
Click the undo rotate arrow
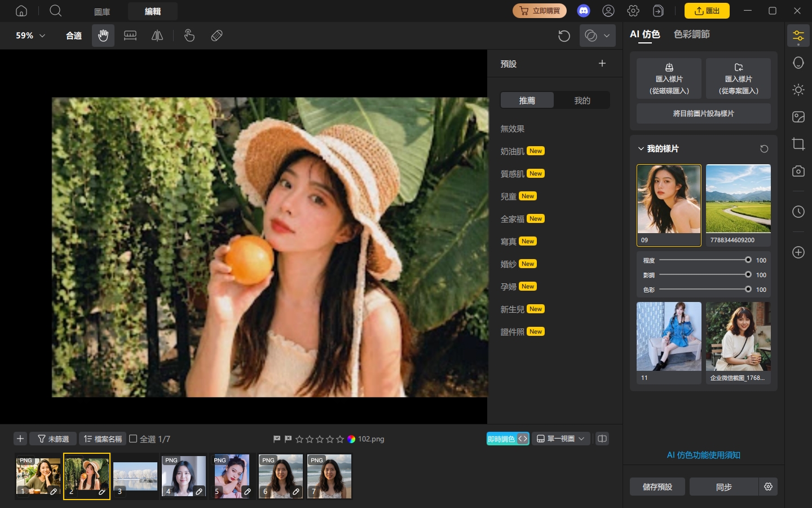[x=564, y=36]
